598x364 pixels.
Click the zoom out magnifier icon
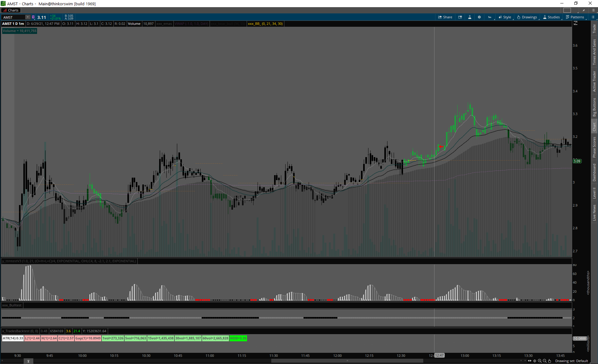[545, 361]
